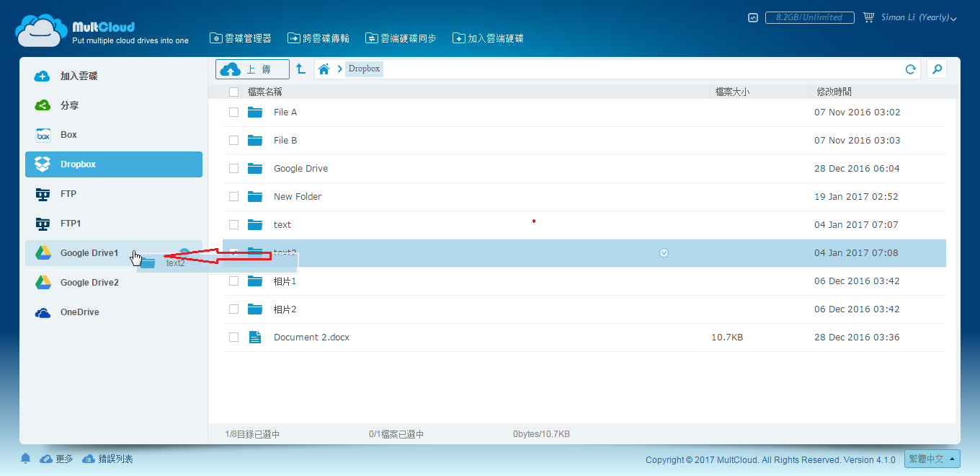Select Dropbox in the sidebar
Image resolution: width=980 pixels, height=476 pixels.
(114, 164)
